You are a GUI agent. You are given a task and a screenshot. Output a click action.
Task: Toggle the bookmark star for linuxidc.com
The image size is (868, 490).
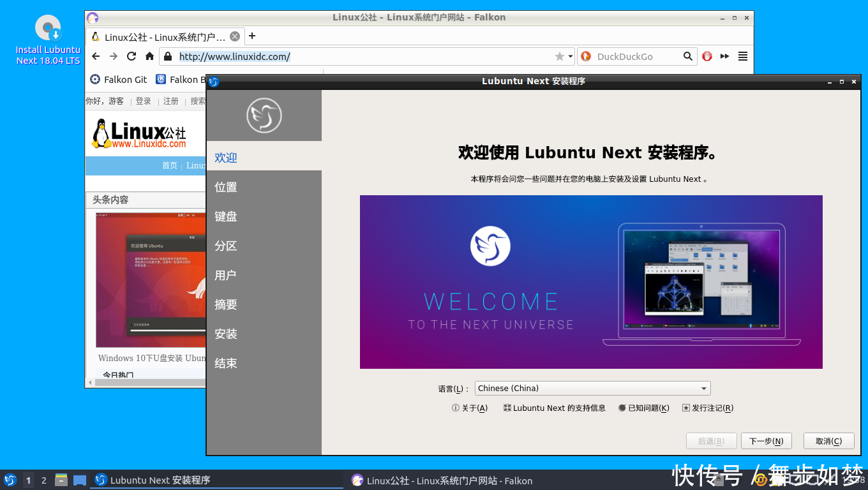558,56
